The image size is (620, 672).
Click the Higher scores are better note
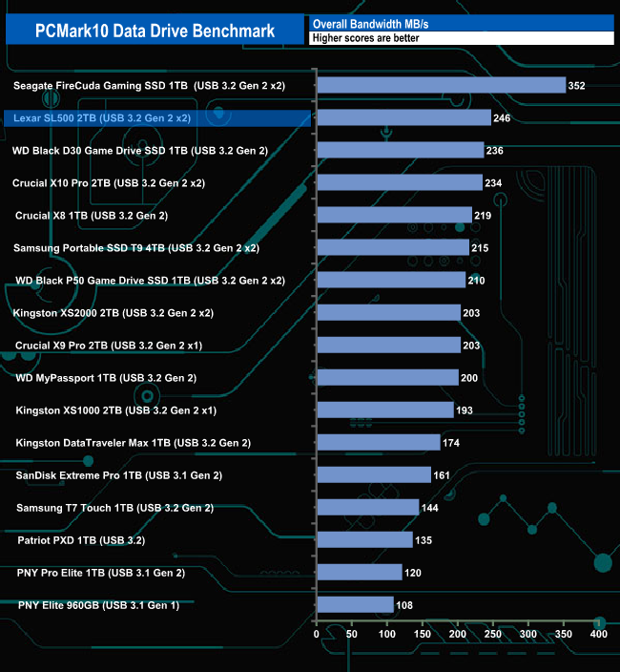click(365, 38)
